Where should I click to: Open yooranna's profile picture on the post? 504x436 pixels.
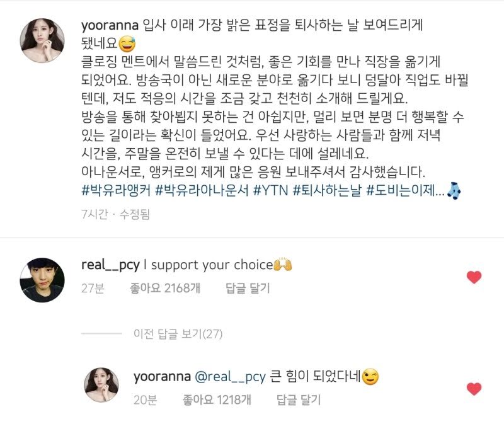pyautogui.click(x=42, y=40)
